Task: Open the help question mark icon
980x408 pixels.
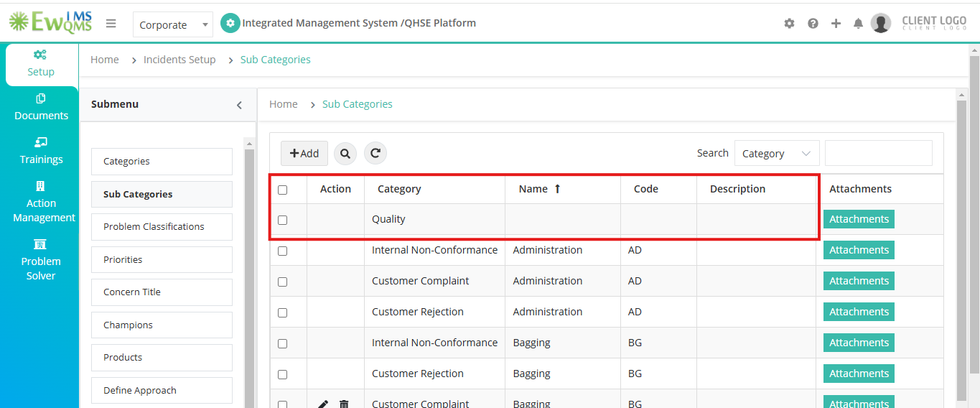Action: click(813, 23)
